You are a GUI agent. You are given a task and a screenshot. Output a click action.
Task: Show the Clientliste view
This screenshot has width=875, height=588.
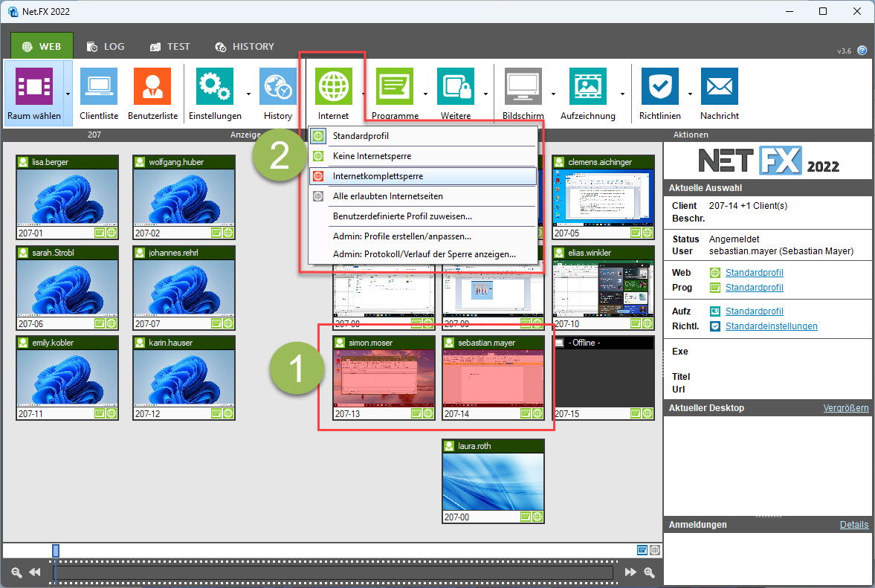[x=99, y=93]
